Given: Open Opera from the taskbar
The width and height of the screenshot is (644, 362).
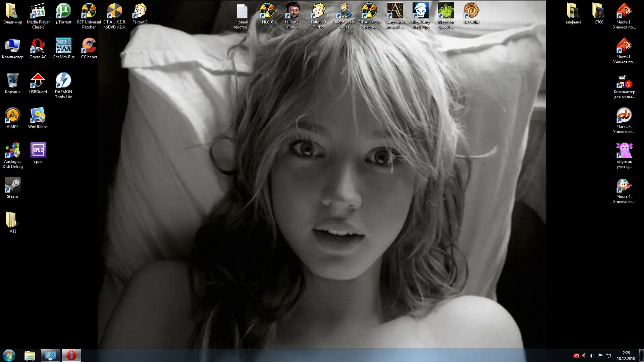Looking at the screenshot, I should tap(71, 355).
